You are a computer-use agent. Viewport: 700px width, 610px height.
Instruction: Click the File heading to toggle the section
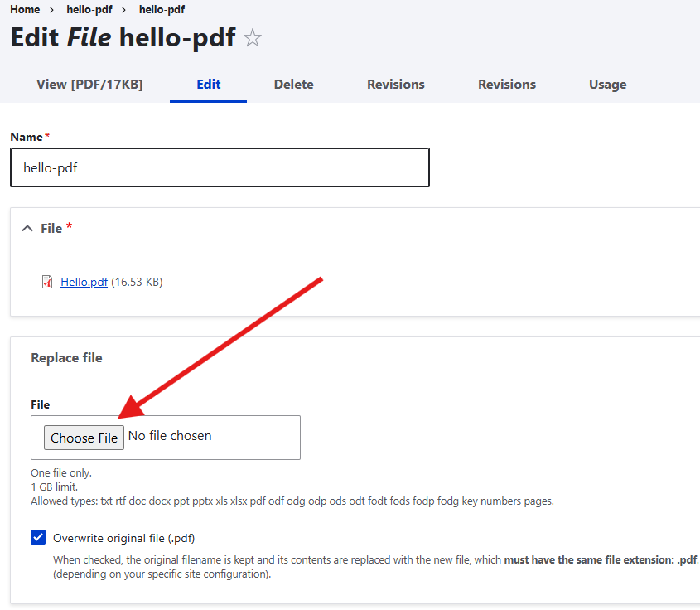[53, 228]
